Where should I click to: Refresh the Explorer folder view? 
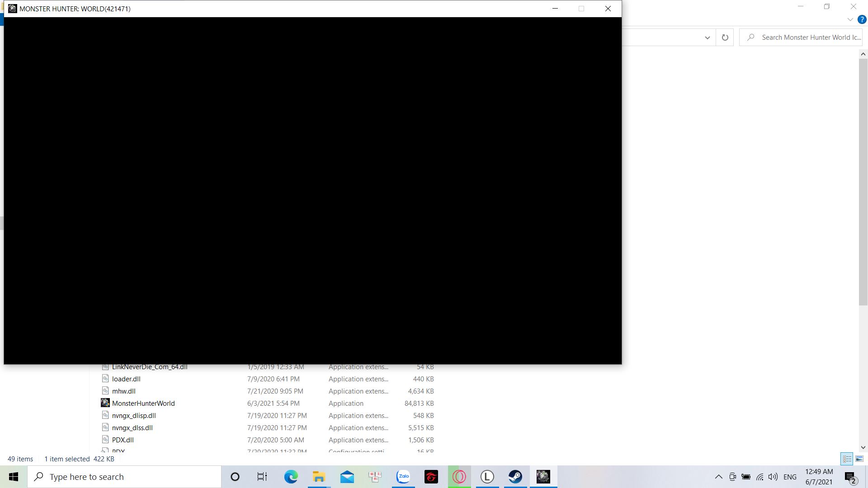(x=725, y=38)
